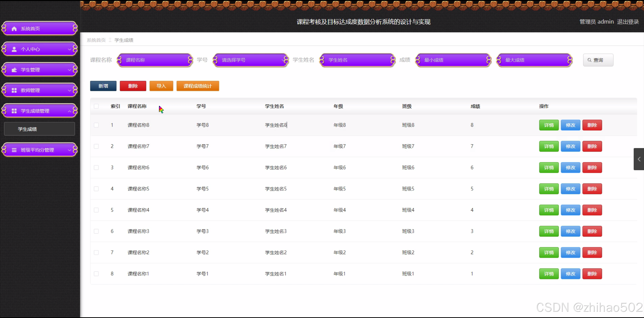
Task: Toggle the select-all header checkbox
Action: pos(96,106)
